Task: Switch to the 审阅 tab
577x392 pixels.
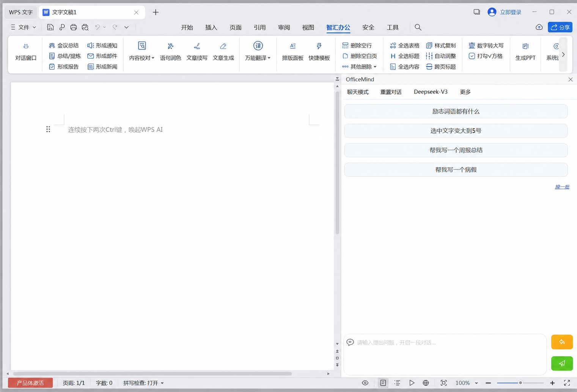Action: point(284,27)
